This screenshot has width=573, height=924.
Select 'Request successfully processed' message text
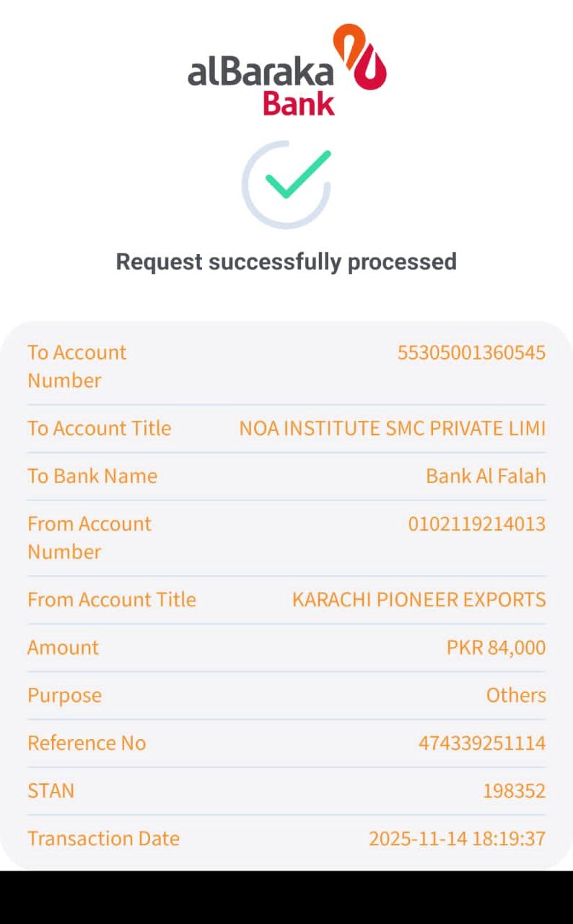[x=286, y=261]
